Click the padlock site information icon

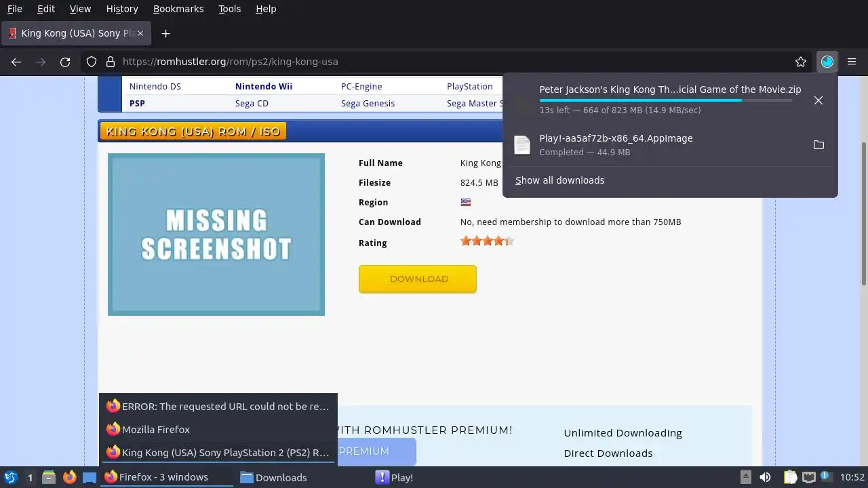point(111,62)
